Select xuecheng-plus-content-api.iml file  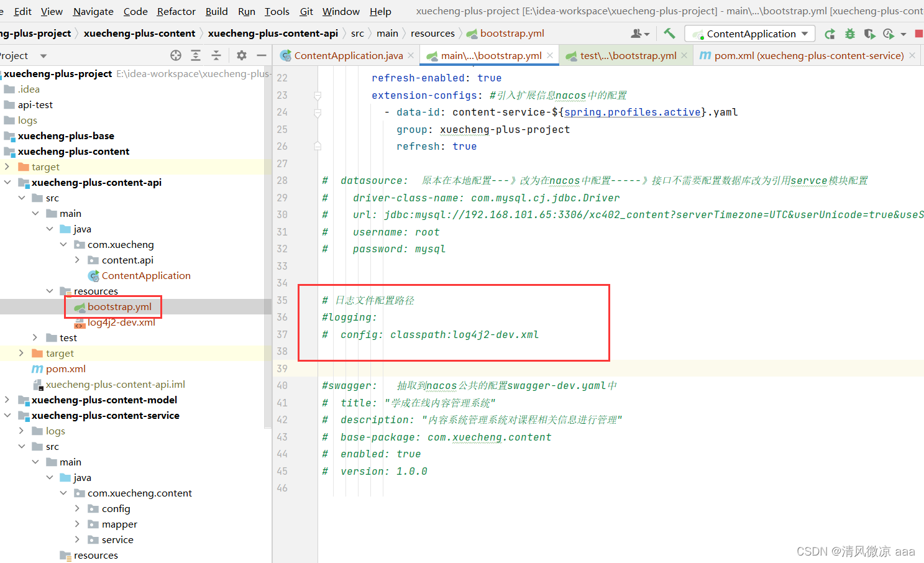pos(115,384)
